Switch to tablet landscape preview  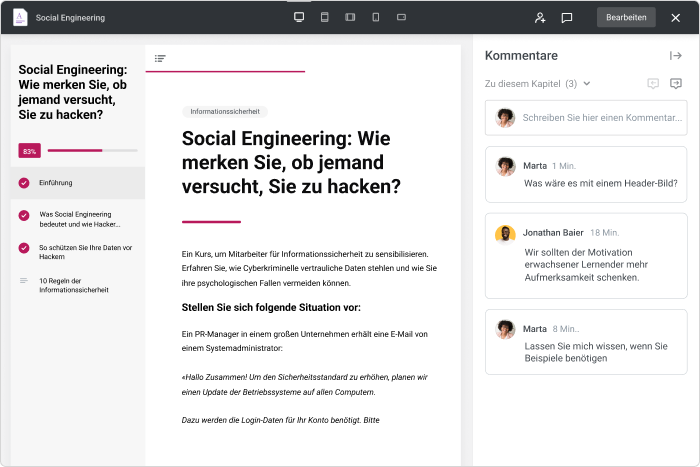click(x=350, y=17)
